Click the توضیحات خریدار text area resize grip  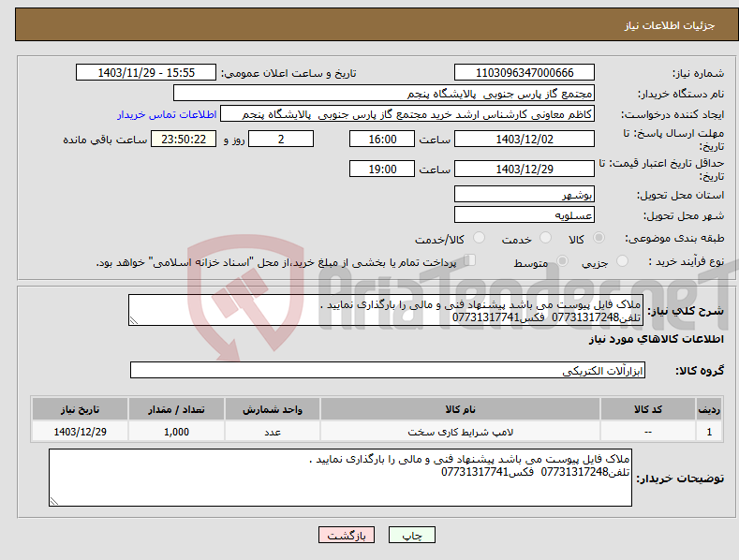click(54, 501)
